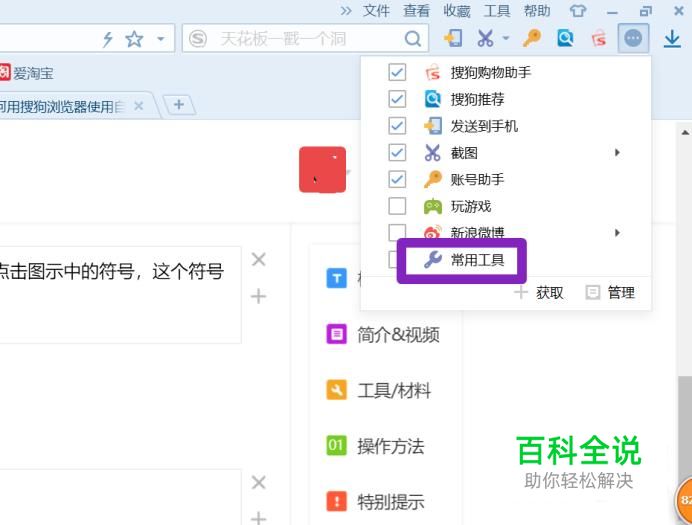This screenshot has height=525, width=692.
Task: Click the red exclamation 特别提示 icon
Action: coord(336,501)
